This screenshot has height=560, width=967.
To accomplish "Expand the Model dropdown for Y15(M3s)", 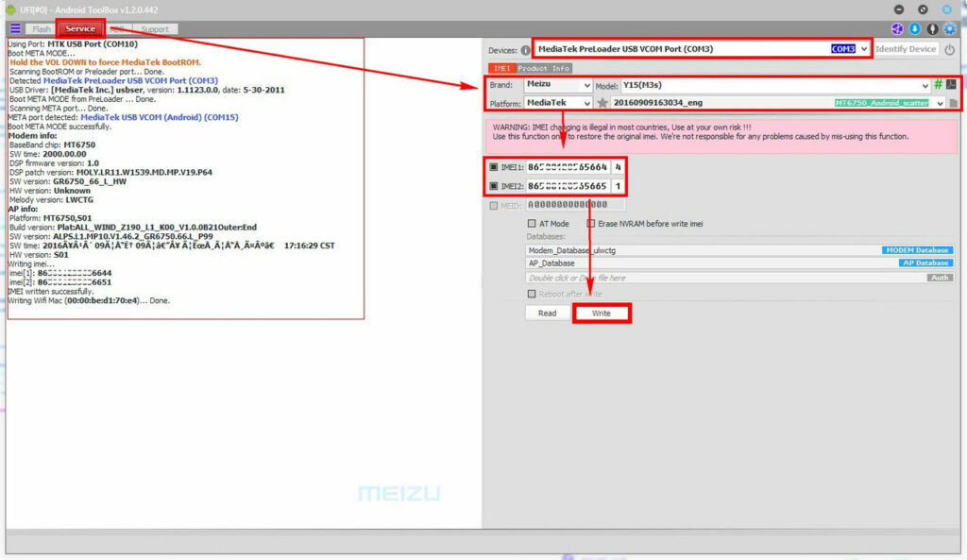I will pyautogui.click(x=925, y=84).
